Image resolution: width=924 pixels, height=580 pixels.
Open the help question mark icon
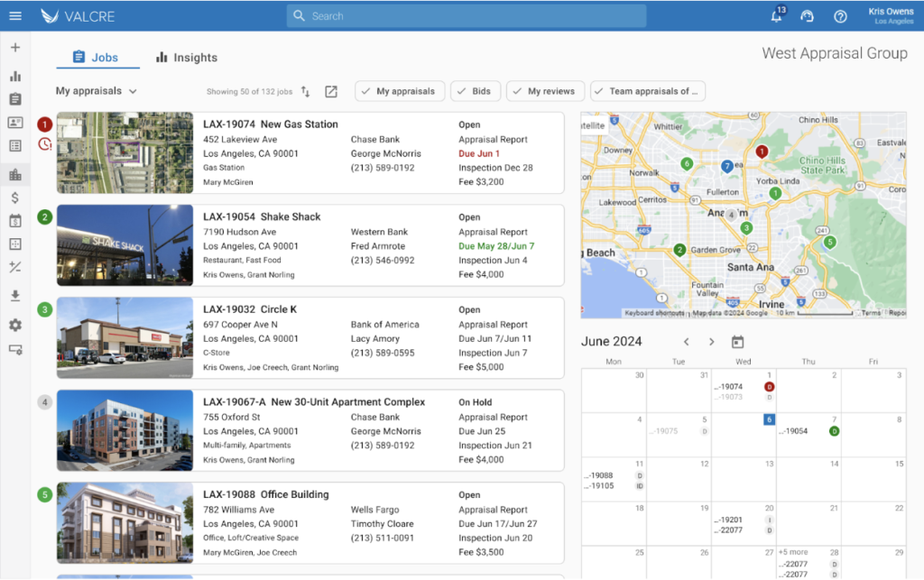pyautogui.click(x=840, y=16)
